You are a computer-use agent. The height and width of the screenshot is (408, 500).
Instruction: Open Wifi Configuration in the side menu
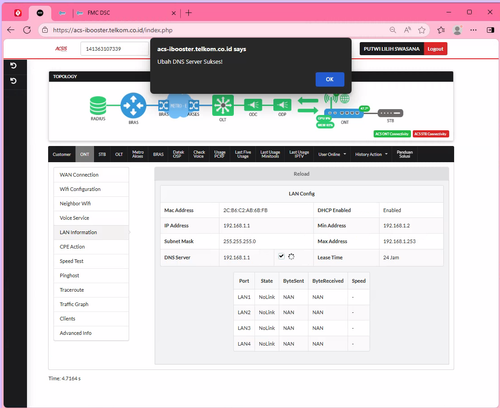pos(91,189)
